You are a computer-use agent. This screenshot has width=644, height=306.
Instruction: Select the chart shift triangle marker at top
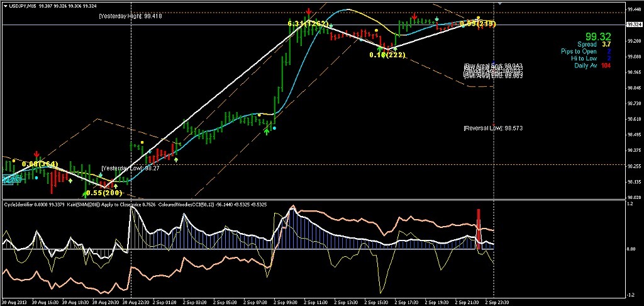(x=500, y=3)
